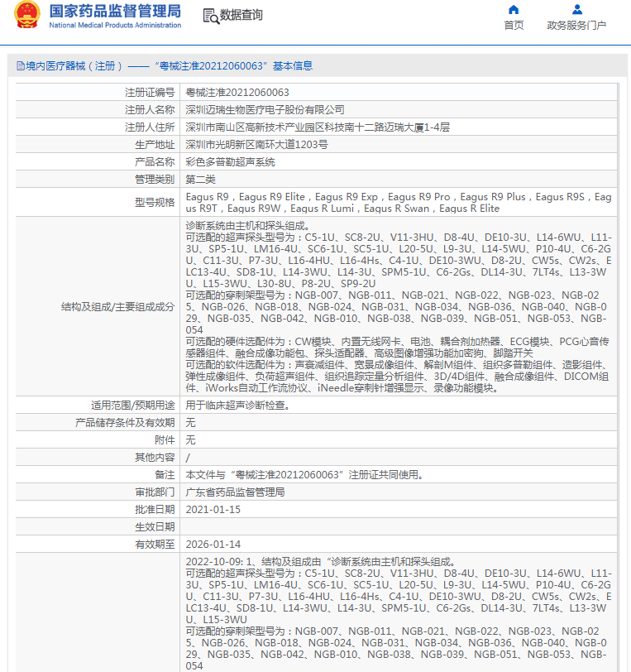Select the 注册人名称 label cell
This screenshot has width=631, height=672.
point(98,110)
